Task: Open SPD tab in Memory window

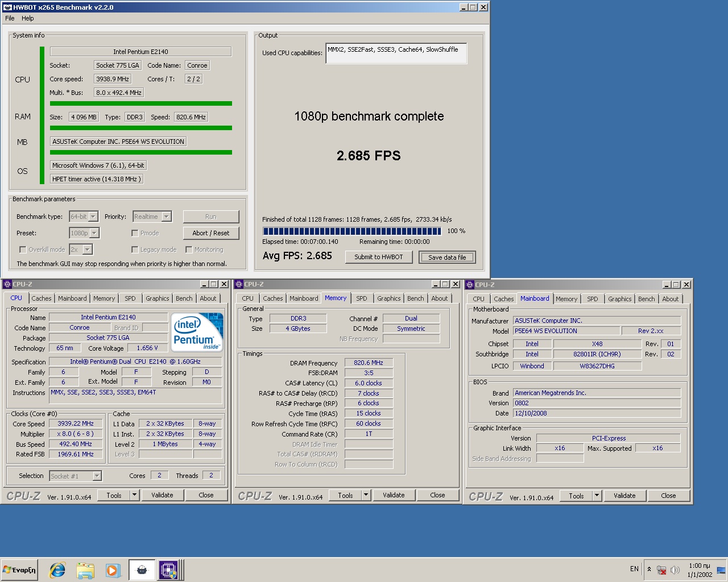Action: click(362, 298)
